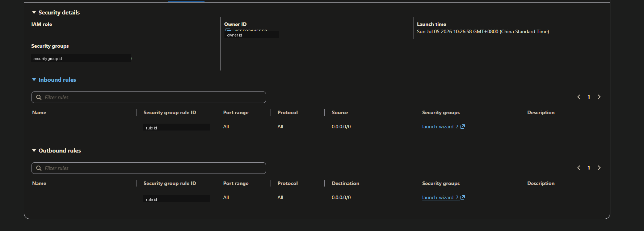
Task: Go to next page of outbound rules
Action: (599, 168)
